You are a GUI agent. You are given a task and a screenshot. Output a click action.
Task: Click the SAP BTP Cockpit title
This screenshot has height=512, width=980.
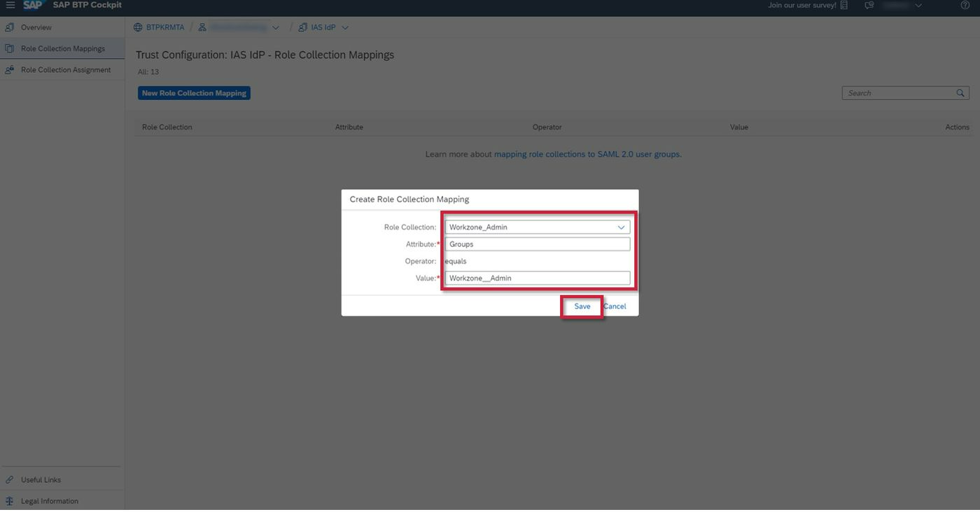click(87, 5)
